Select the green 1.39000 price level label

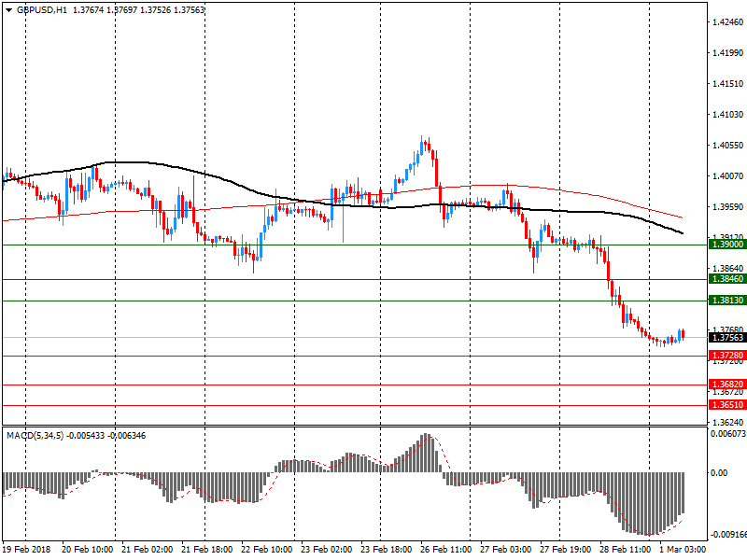click(726, 245)
